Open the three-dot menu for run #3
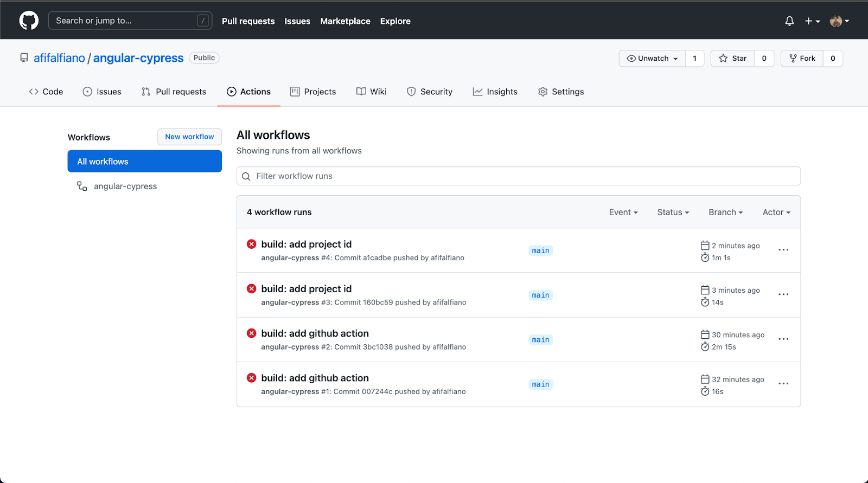 pyautogui.click(x=783, y=294)
